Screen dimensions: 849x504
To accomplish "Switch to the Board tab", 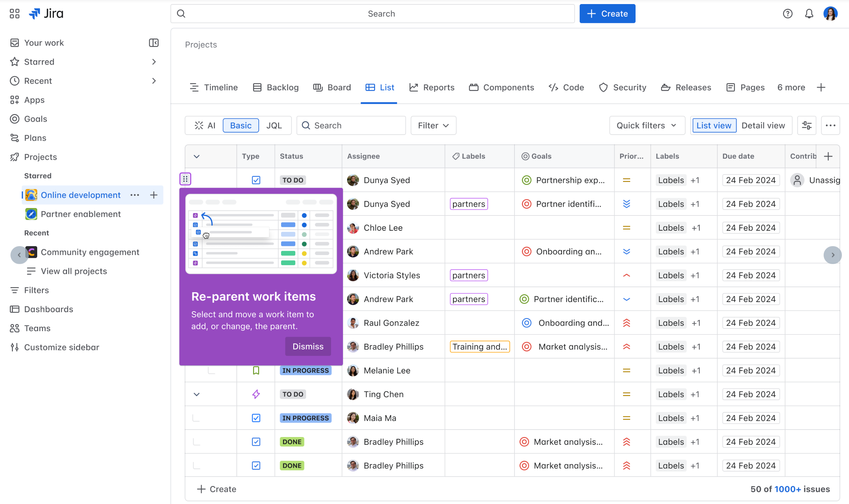I will [x=332, y=87].
